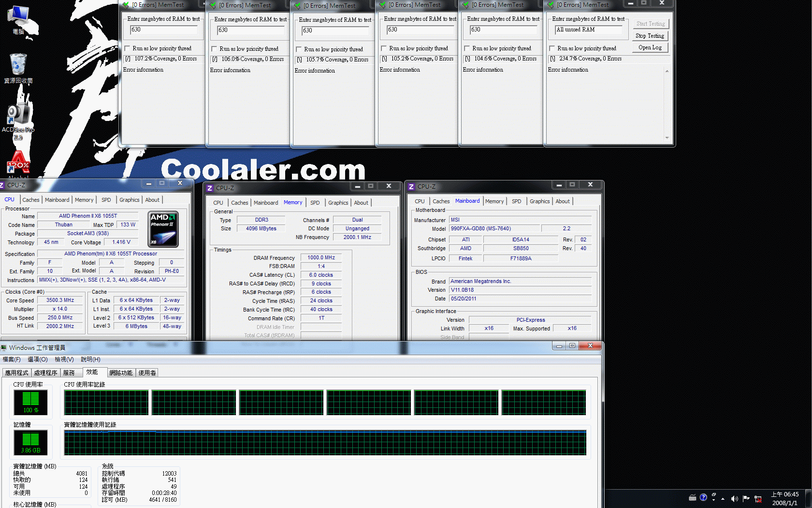Enable low priority thread in 234.7% coverage MemTest
The image size is (812, 508).
[552, 48]
